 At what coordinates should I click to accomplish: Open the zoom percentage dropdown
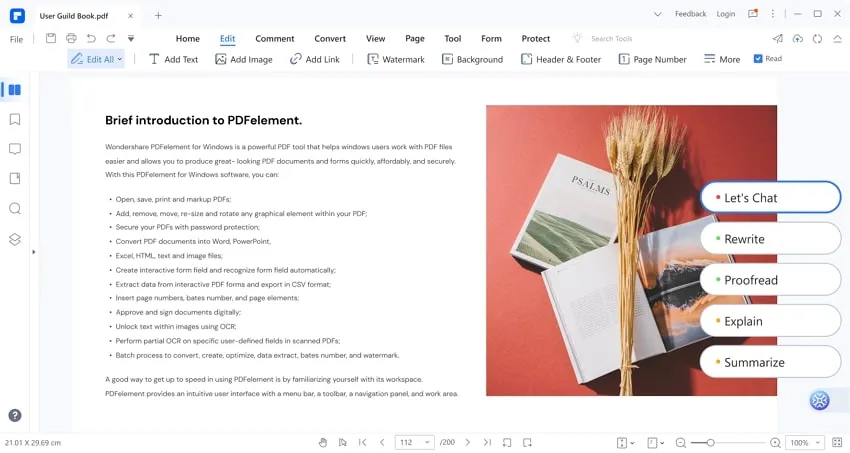(819, 442)
